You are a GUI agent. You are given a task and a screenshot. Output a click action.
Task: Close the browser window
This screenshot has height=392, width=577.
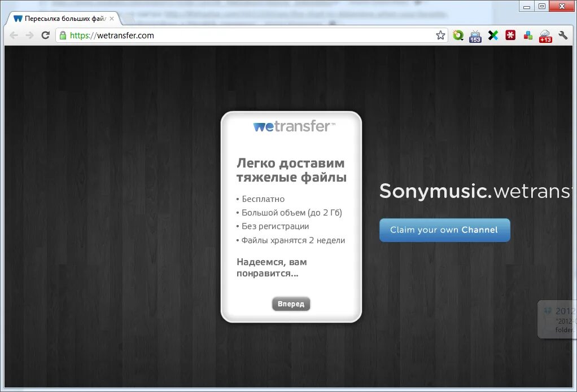pos(562,6)
